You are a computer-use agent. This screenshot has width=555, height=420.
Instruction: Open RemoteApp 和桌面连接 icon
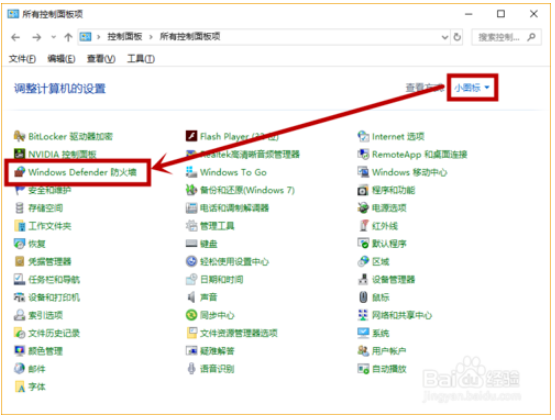[363, 154]
